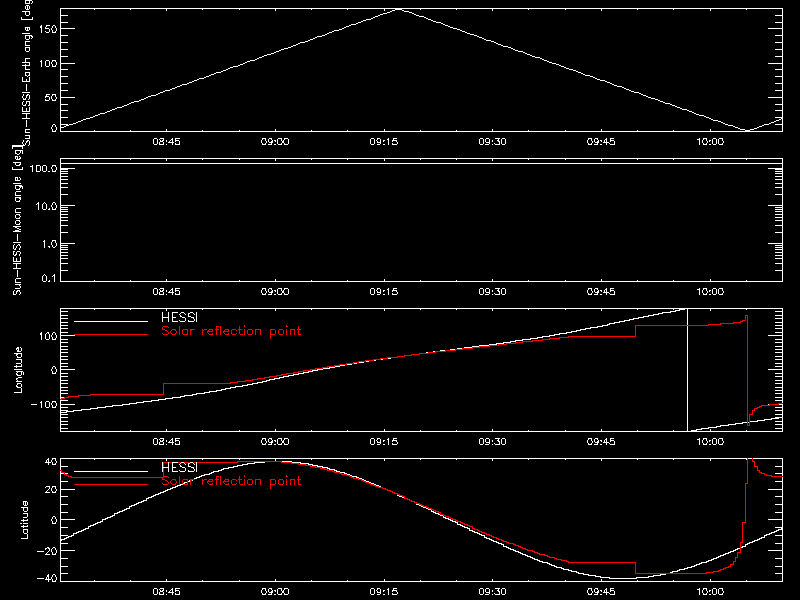Select 10:00 time label under Earth angle plot
800x600 pixels.
click(710, 141)
